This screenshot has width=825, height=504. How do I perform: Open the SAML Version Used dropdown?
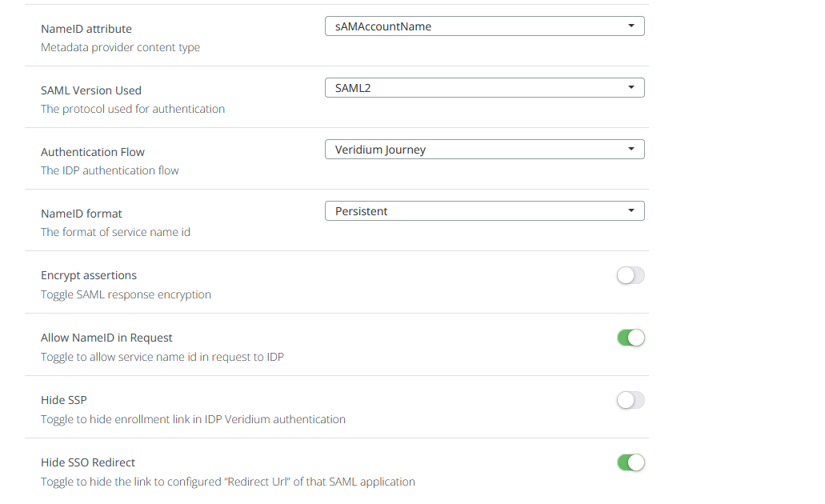coord(483,88)
